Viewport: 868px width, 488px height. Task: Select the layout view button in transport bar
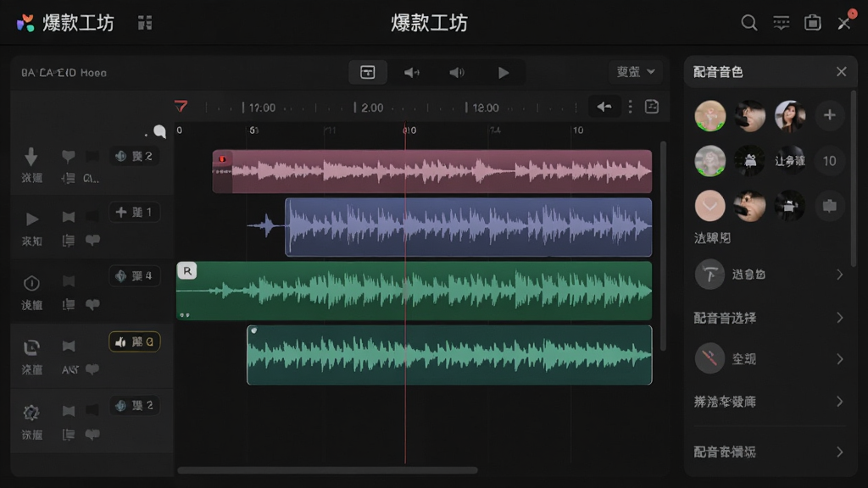[368, 73]
